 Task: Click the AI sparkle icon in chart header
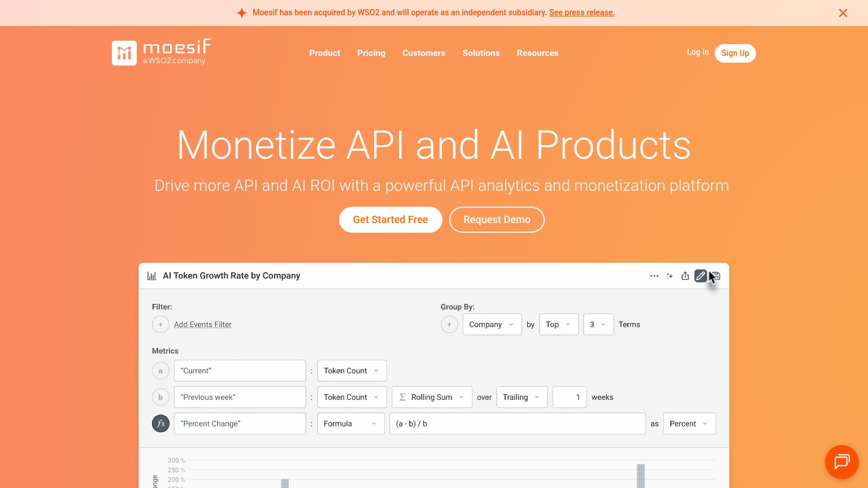pyautogui.click(x=670, y=276)
